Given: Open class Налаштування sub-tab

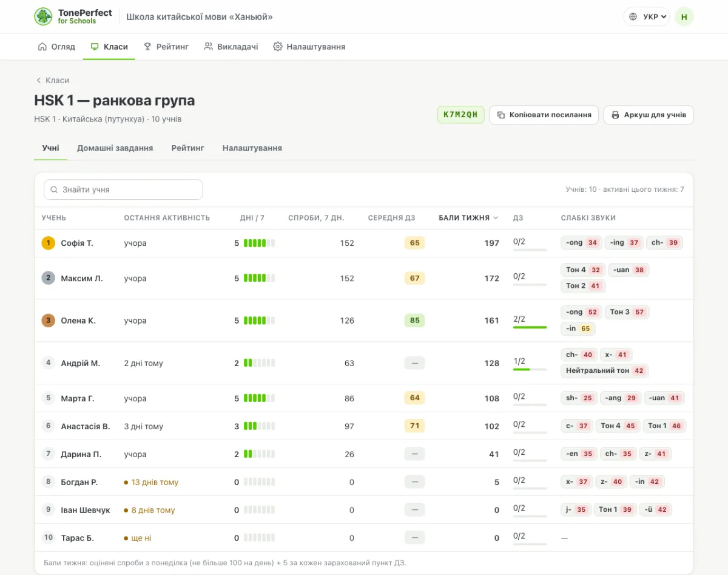Looking at the screenshot, I should click(x=252, y=148).
